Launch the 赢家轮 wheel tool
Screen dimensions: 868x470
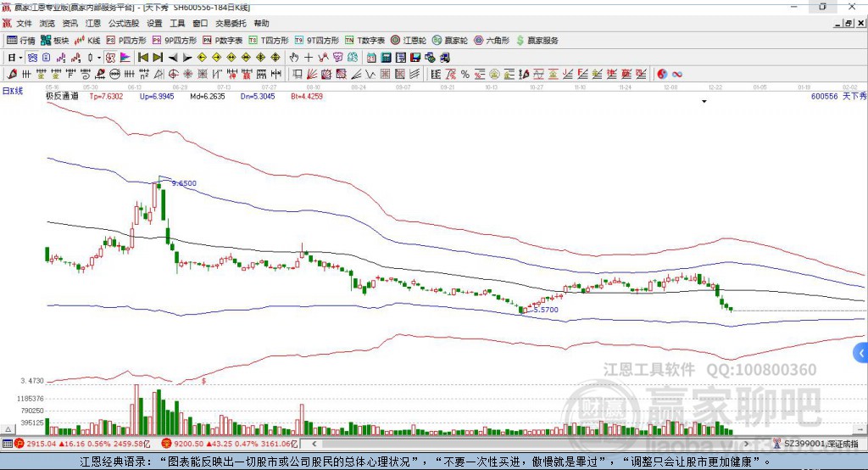(x=449, y=41)
